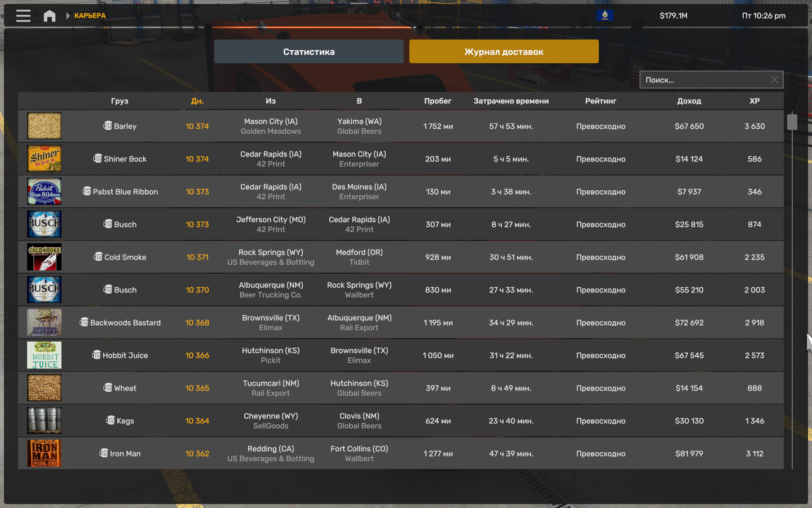Click destination Medford (OR) Tidbit
The image size is (812, 508).
pos(359,257)
